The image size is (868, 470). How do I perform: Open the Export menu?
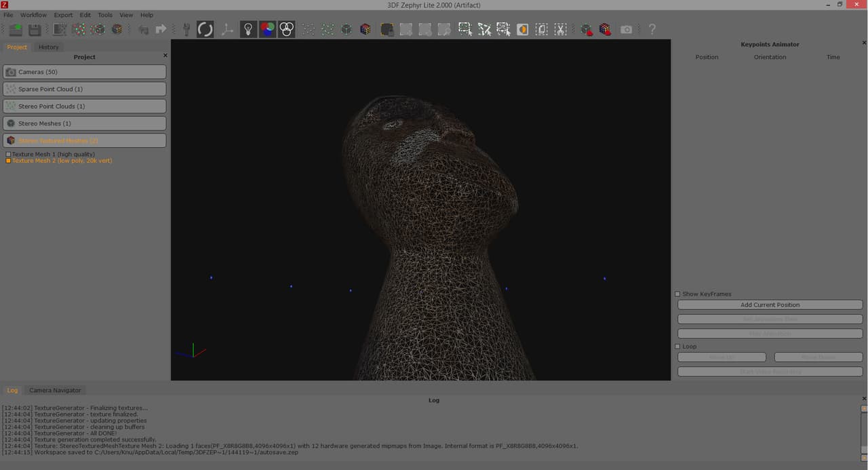(63, 15)
